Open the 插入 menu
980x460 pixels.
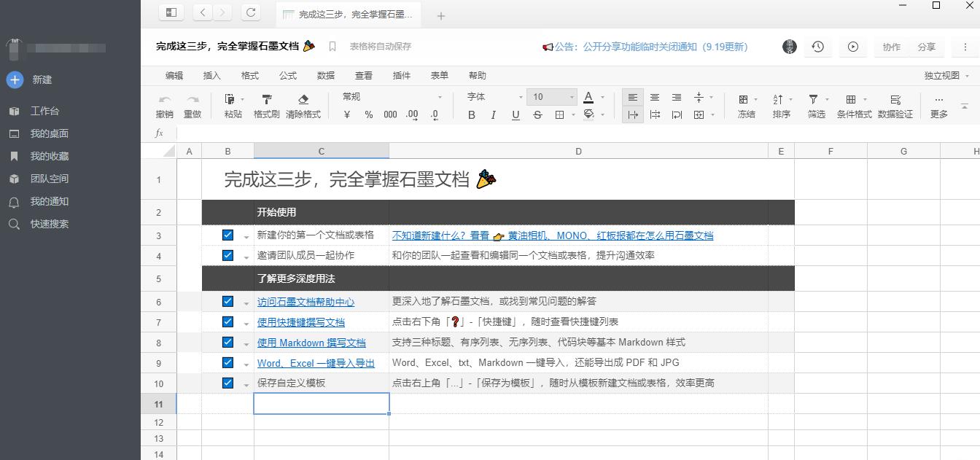tap(212, 75)
